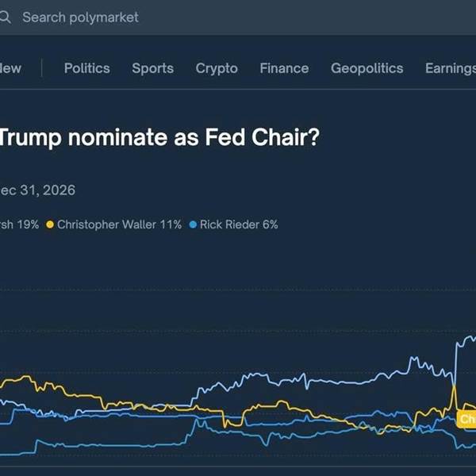This screenshot has height=476, width=476.
Task: Open the Earnings category tab
Action: point(450,68)
